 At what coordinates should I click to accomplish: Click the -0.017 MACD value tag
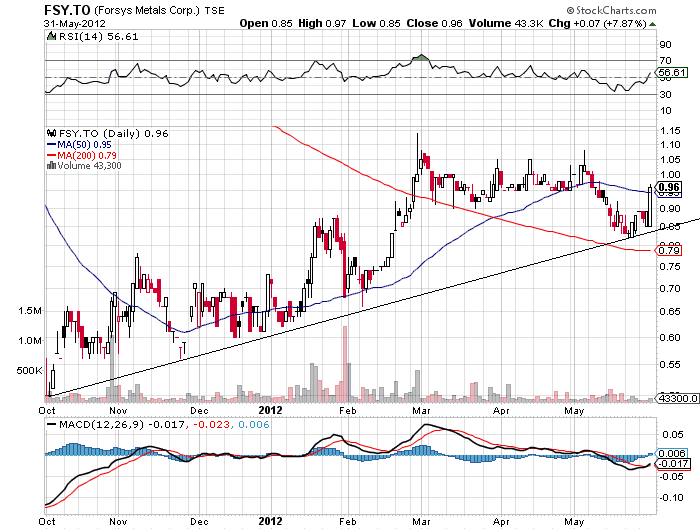tap(673, 463)
